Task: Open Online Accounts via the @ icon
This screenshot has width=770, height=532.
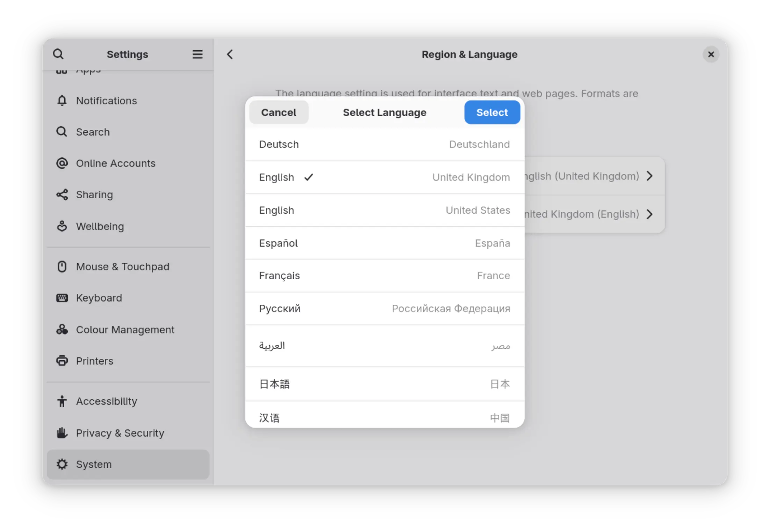Action: pos(62,163)
